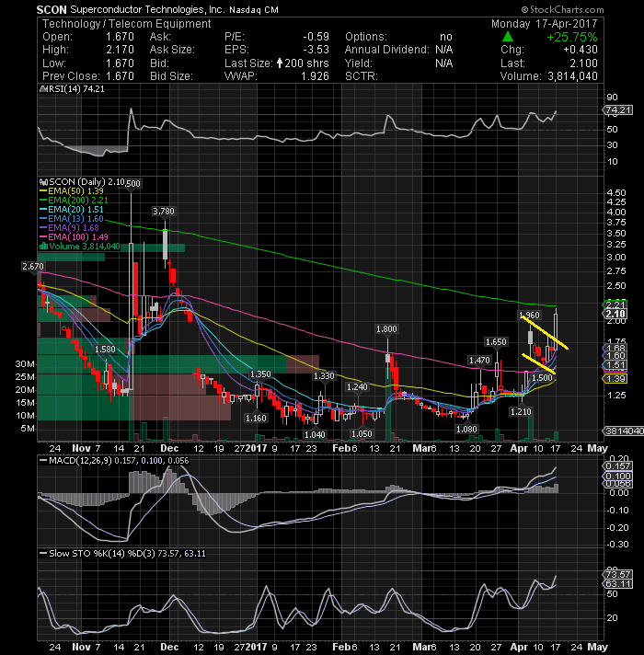Click the +25.75% change value

coord(571,37)
